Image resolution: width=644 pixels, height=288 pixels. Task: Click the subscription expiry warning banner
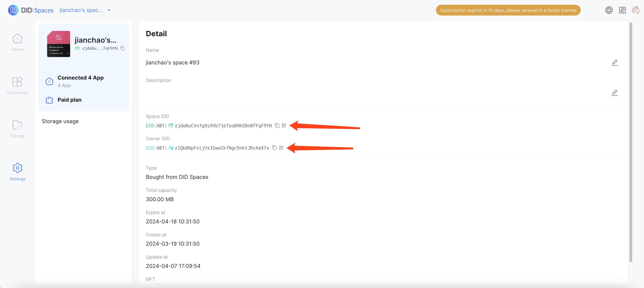tap(508, 10)
